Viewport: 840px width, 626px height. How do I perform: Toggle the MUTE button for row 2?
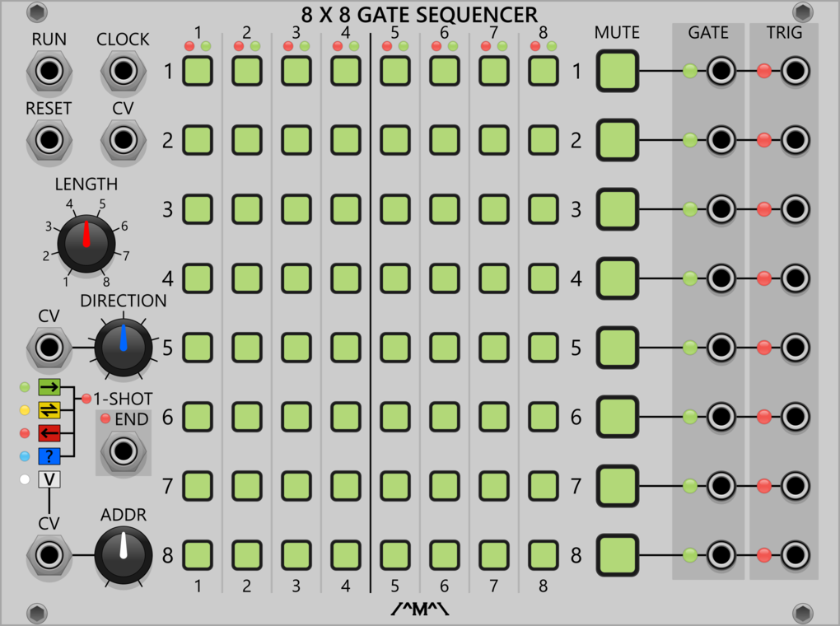pos(618,140)
